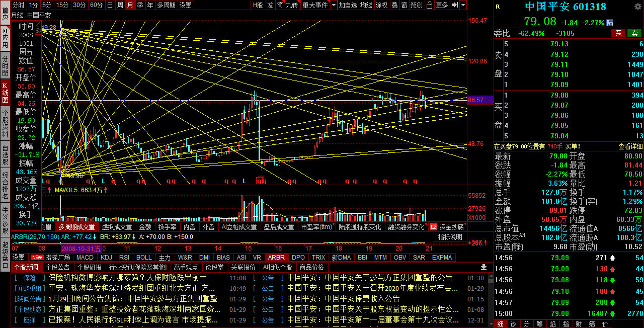Click the 陆 Stock Connect badge
Viewport: 644px width, 328px height.
click(610, 23)
